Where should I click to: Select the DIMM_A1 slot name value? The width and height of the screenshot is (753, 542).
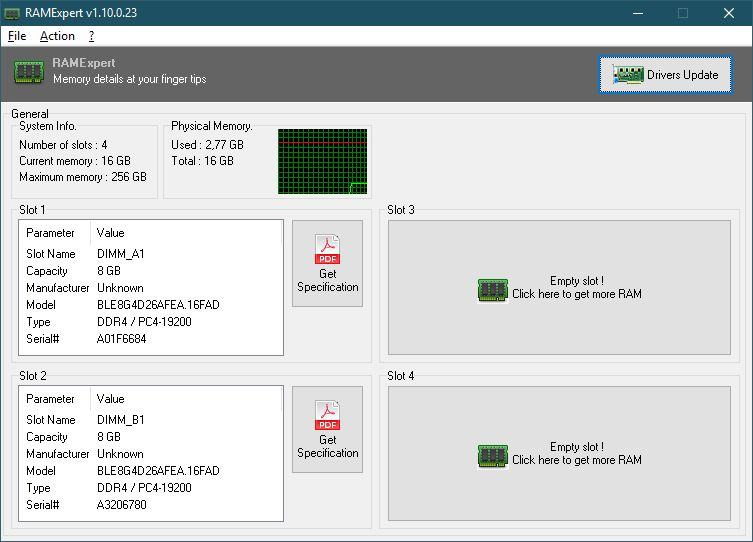pos(121,254)
